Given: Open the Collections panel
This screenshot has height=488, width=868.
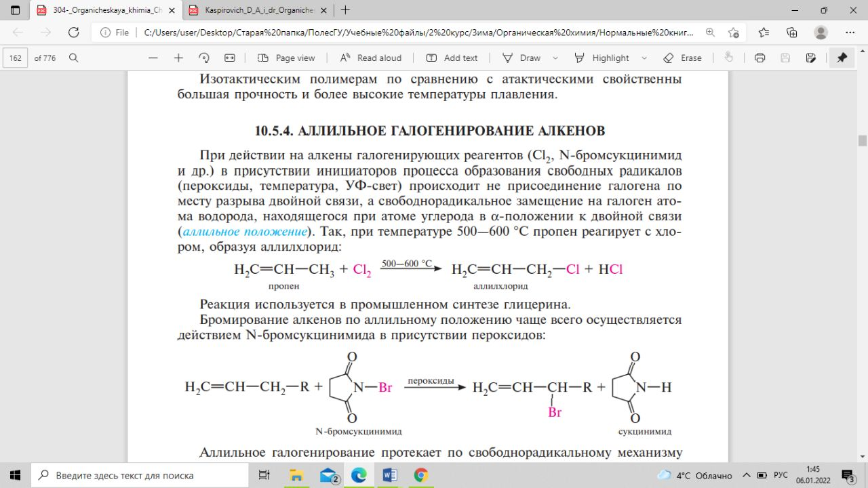Looking at the screenshot, I should (792, 32).
